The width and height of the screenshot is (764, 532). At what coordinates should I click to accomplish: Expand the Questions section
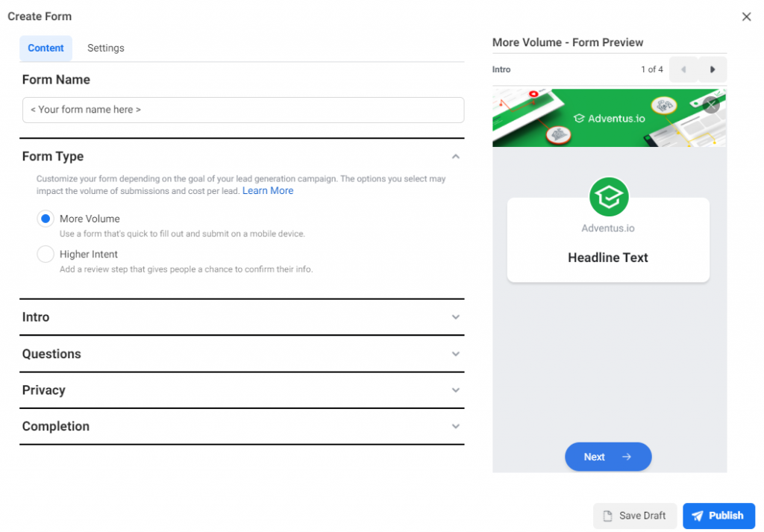click(x=242, y=354)
